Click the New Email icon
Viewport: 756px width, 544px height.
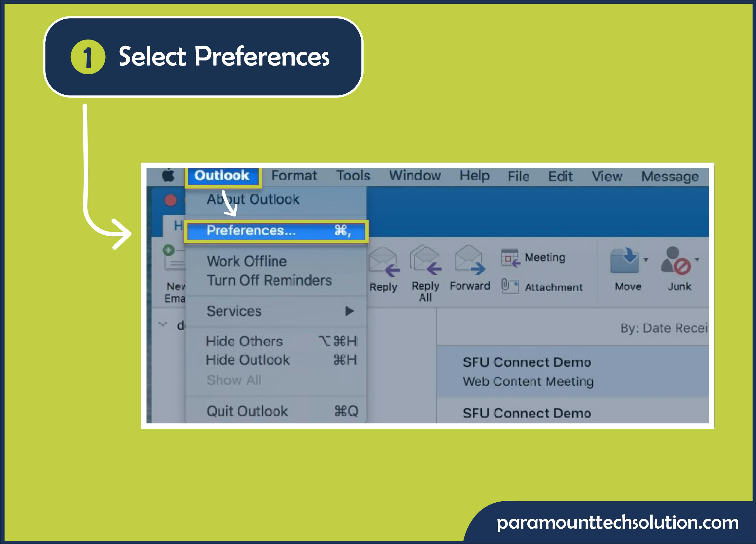click(x=174, y=257)
